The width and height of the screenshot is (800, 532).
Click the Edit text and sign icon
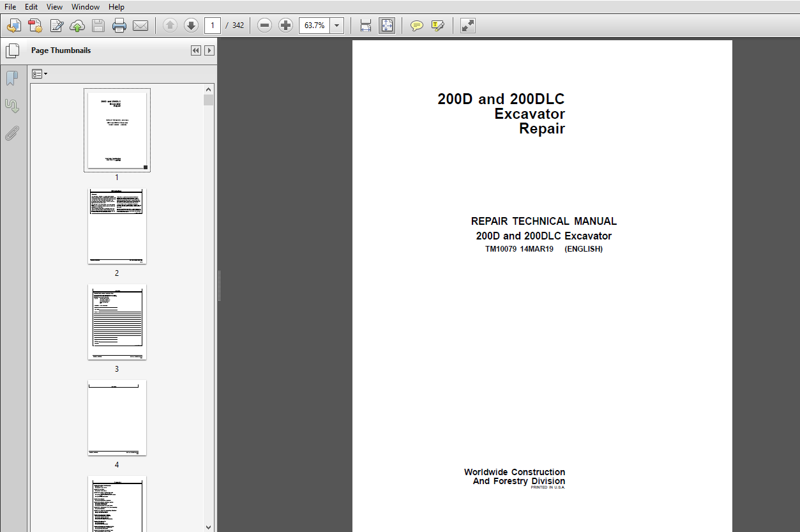(x=57, y=26)
